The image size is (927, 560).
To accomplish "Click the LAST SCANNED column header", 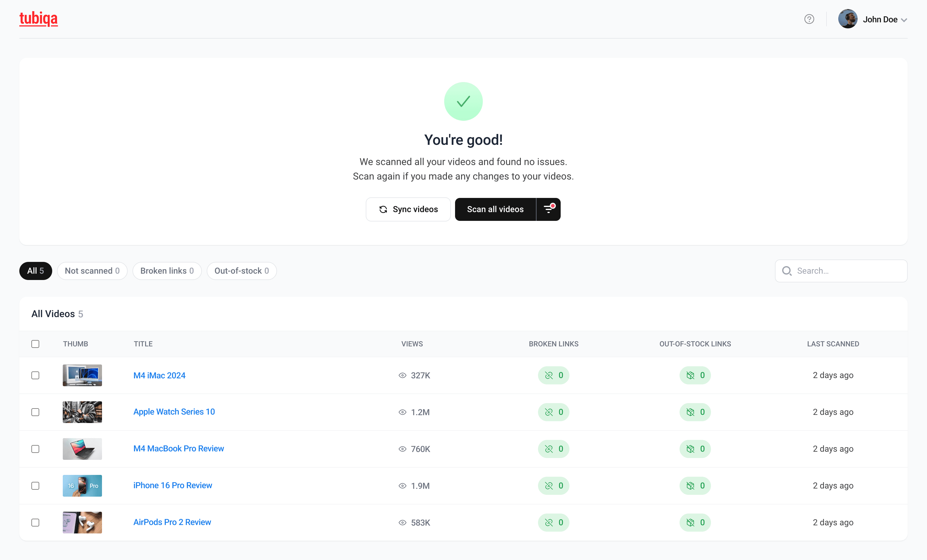I will tap(833, 344).
